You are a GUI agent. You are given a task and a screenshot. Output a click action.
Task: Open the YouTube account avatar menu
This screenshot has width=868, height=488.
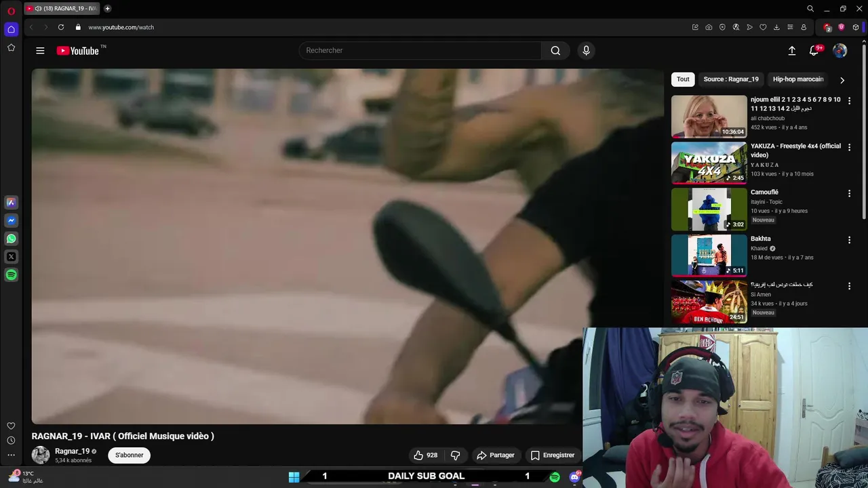tap(840, 50)
